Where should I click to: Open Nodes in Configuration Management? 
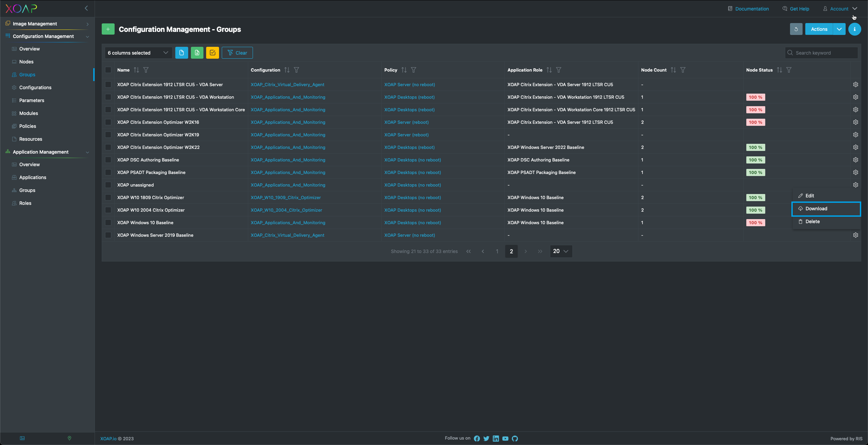click(x=26, y=62)
